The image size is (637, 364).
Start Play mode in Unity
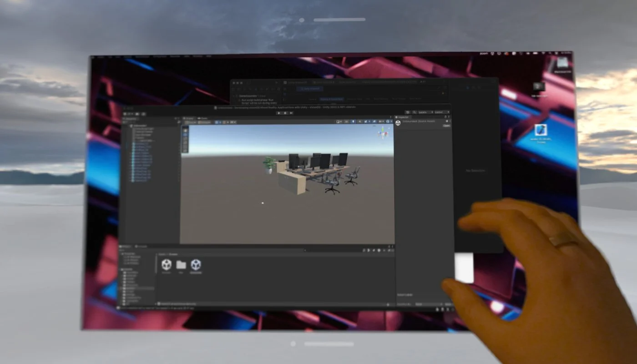279,113
